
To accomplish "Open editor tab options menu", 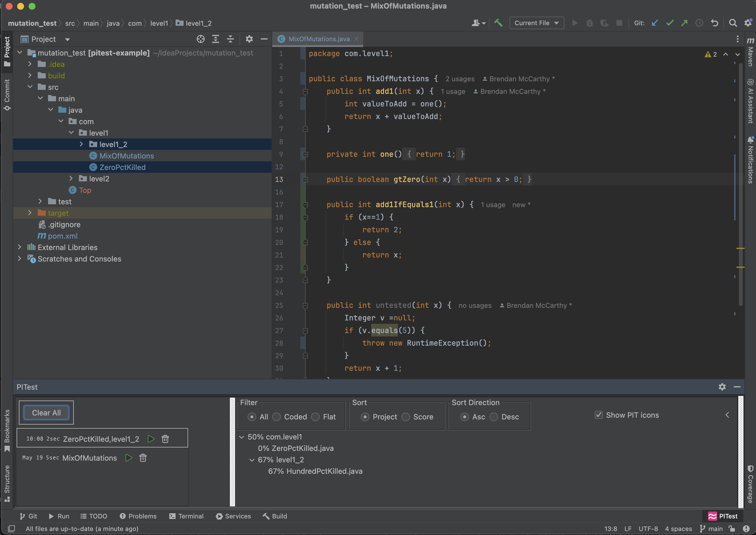I will (738, 39).
